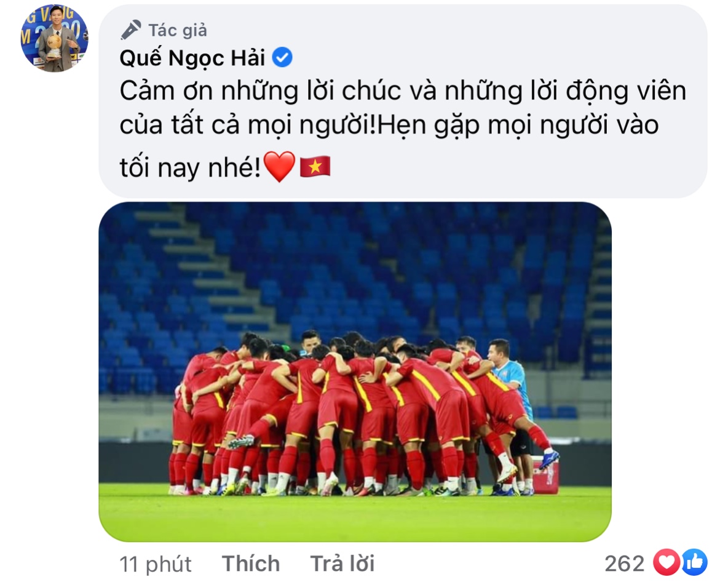Viewport: 728px width, 582px height.
Task: Click the phrase tối nay nhé in the comment
Action: (x=191, y=167)
